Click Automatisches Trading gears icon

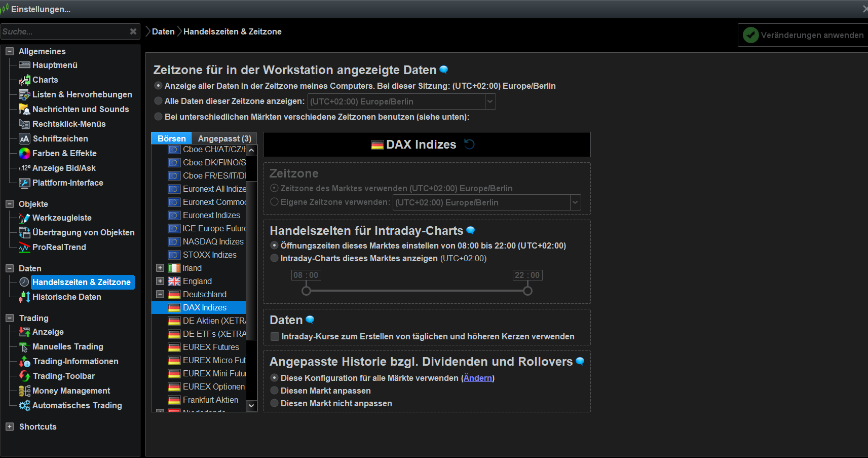[24, 405]
